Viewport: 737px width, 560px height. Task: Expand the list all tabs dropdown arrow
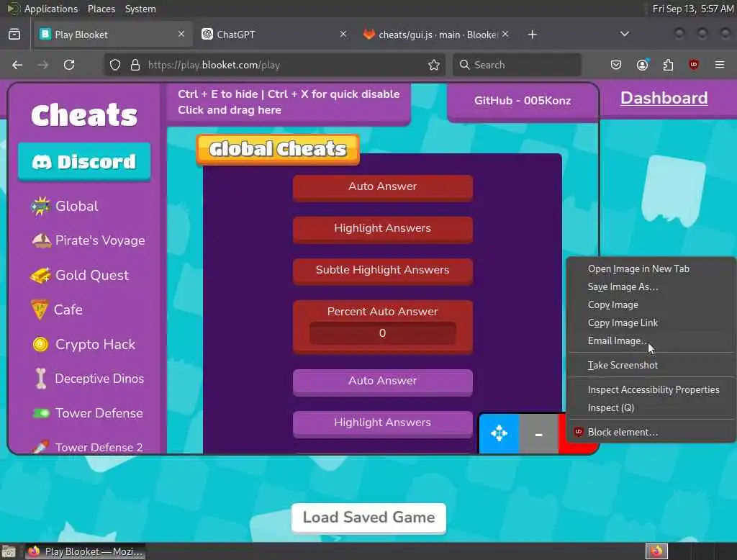click(x=624, y=35)
